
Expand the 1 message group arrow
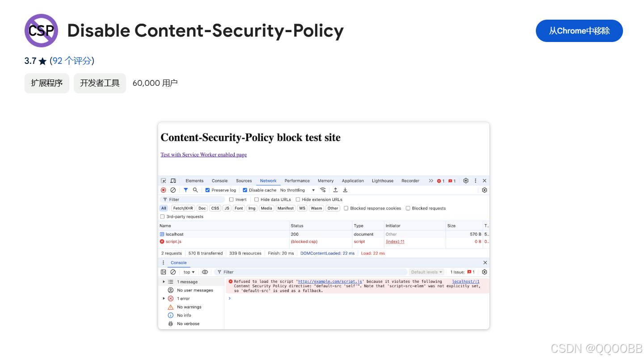pos(164,282)
